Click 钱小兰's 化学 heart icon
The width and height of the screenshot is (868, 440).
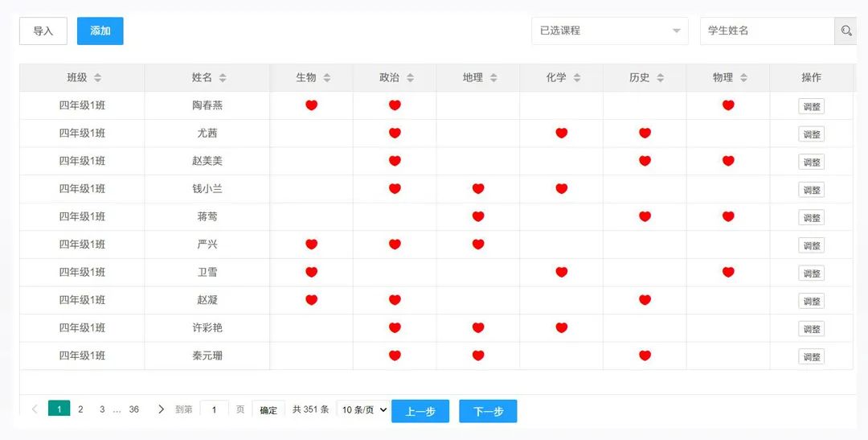click(x=561, y=188)
